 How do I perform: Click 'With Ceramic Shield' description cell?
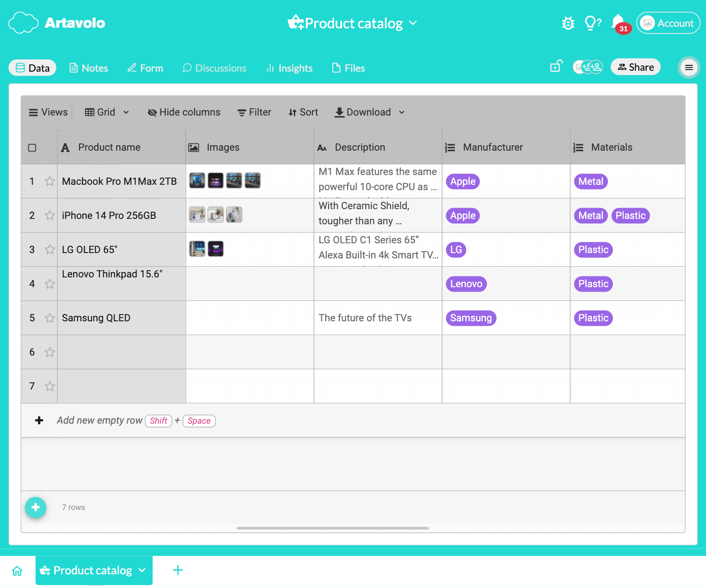378,215
